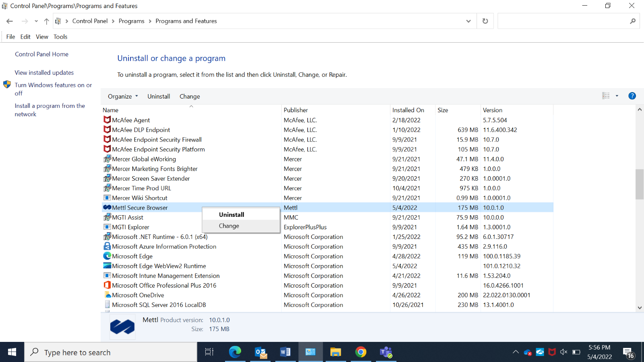Open the View menu
The width and height of the screenshot is (644, 362).
pyautogui.click(x=42, y=37)
